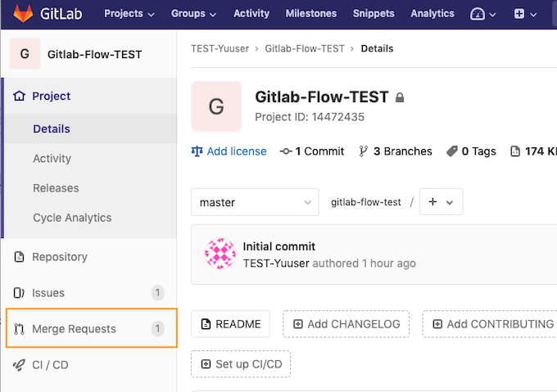
Task: Open the master branch selector dropdown
Action: point(255,202)
